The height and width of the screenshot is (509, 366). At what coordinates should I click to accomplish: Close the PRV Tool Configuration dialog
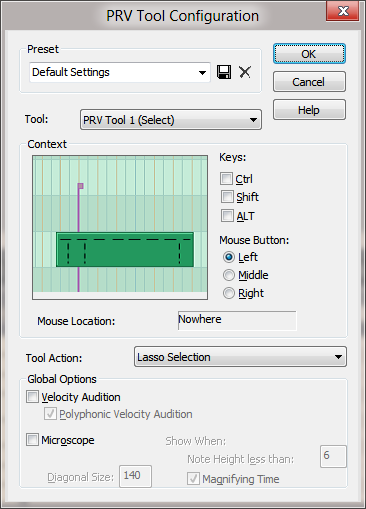(x=343, y=11)
